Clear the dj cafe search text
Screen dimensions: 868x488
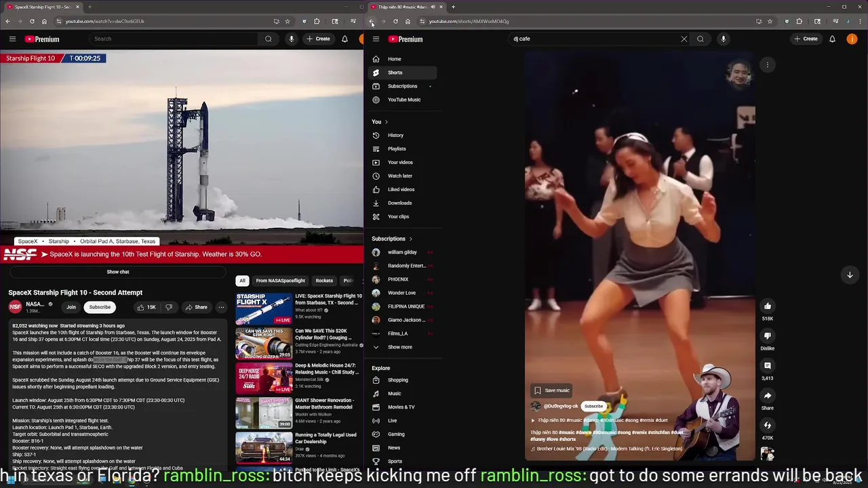click(x=684, y=39)
